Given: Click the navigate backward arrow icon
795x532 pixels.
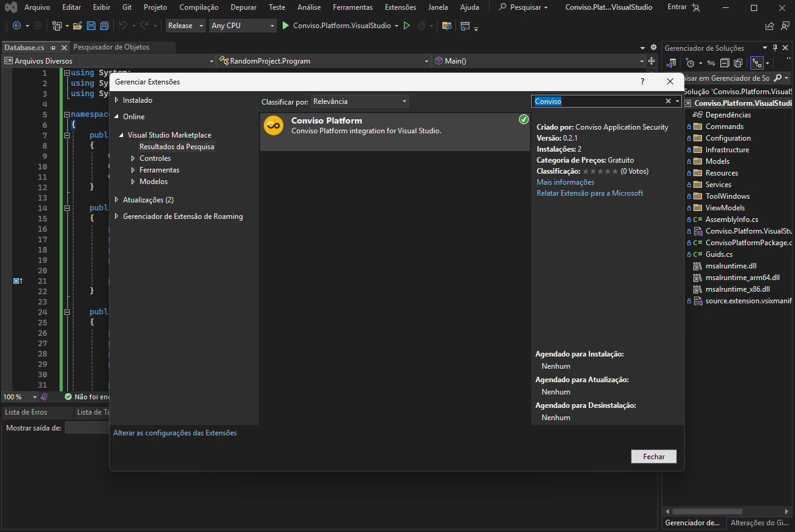Looking at the screenshot, I should click(17, 26).
